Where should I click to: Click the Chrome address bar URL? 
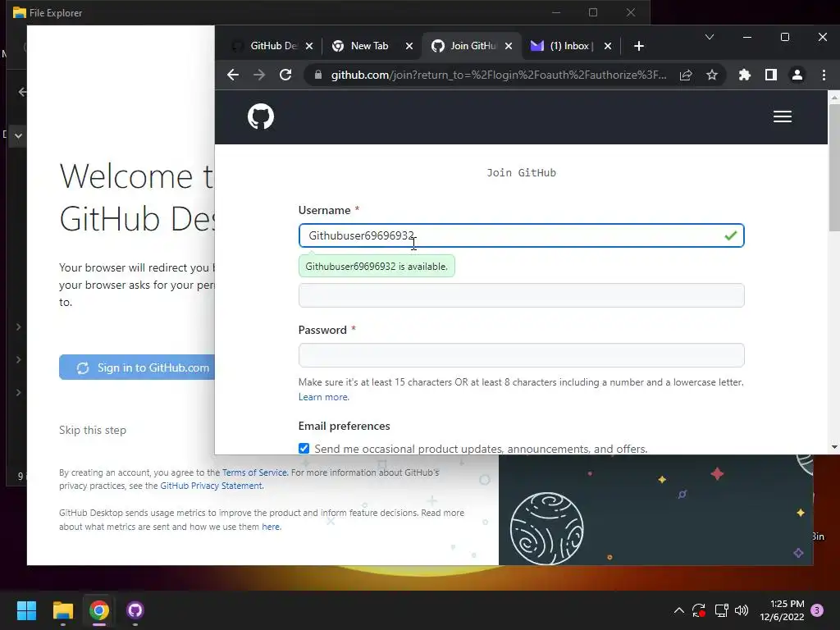coord(499,75)
